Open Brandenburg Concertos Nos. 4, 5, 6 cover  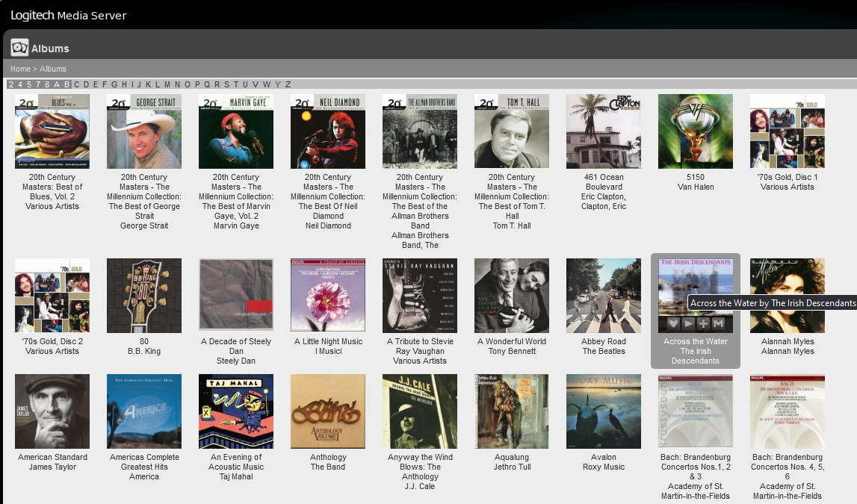(787, 411)
